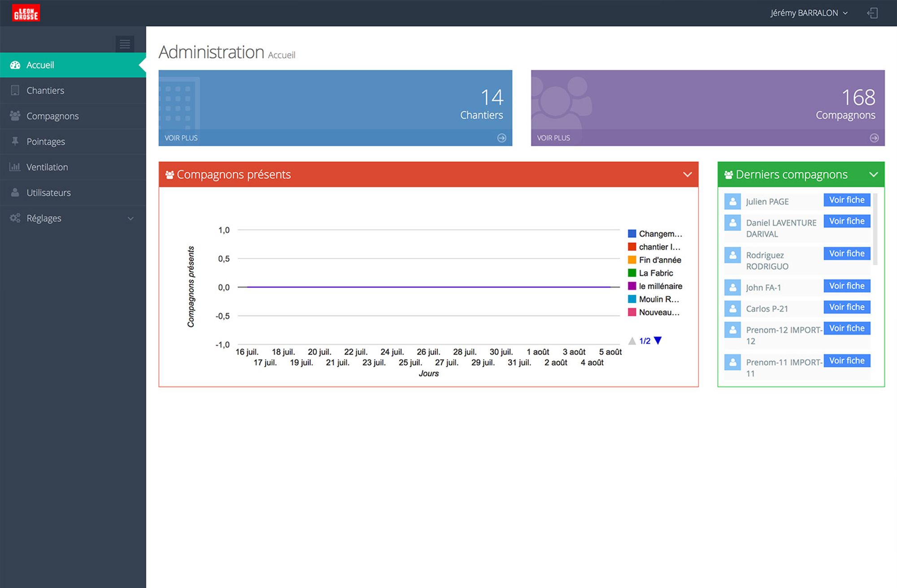The height and width of the screenshot is (588, 897).
Task: Open Compagnons in the sidebar menu
Action: click(52, 116)
